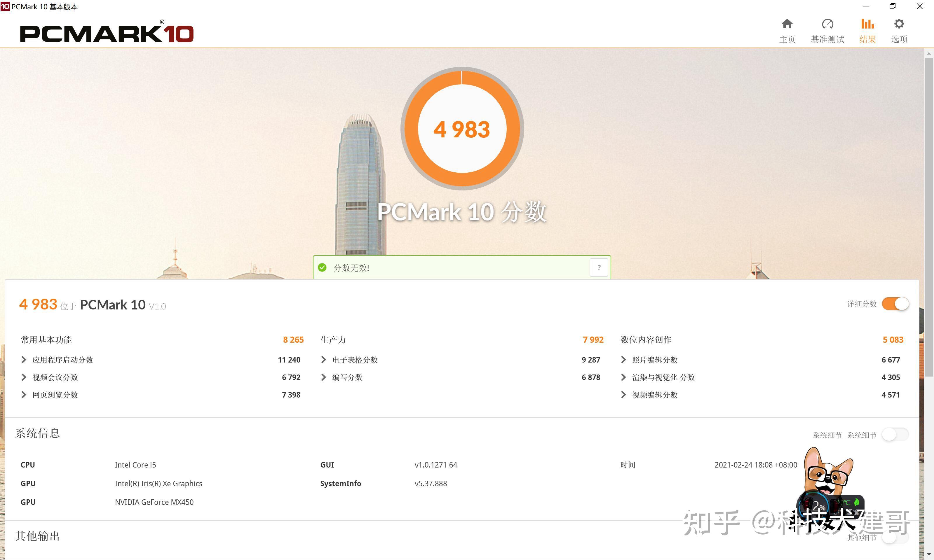Click the 系统信息 heading

(x=37, y=433)
